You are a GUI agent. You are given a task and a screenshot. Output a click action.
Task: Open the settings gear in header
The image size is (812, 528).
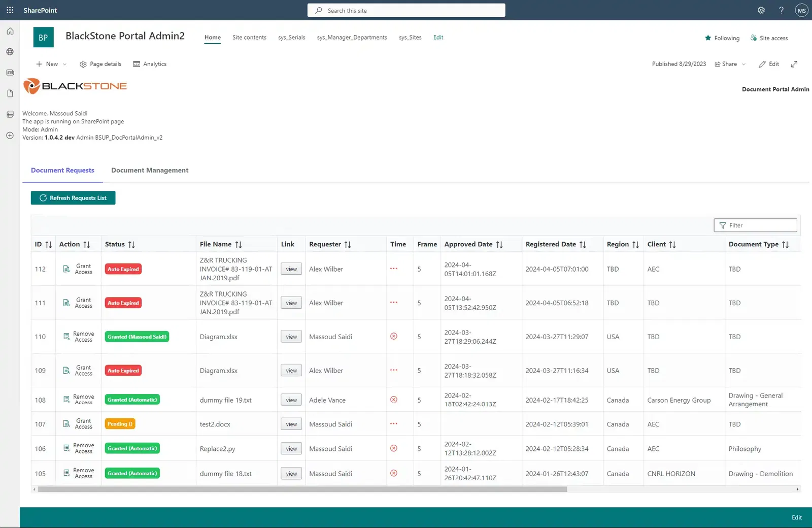click(761, 10)
